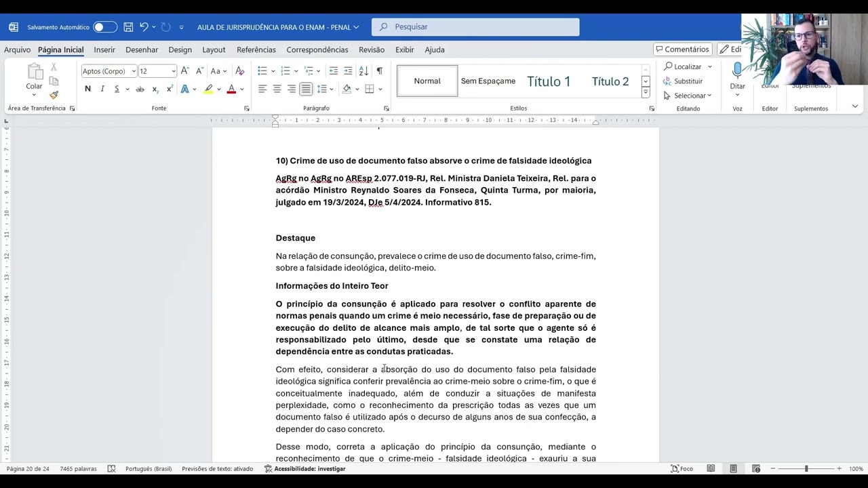This screenshot has height=488, width=868.
Task: Click the Ditar microphone icon
Action: pyautogui.click(x=737, y=70)
